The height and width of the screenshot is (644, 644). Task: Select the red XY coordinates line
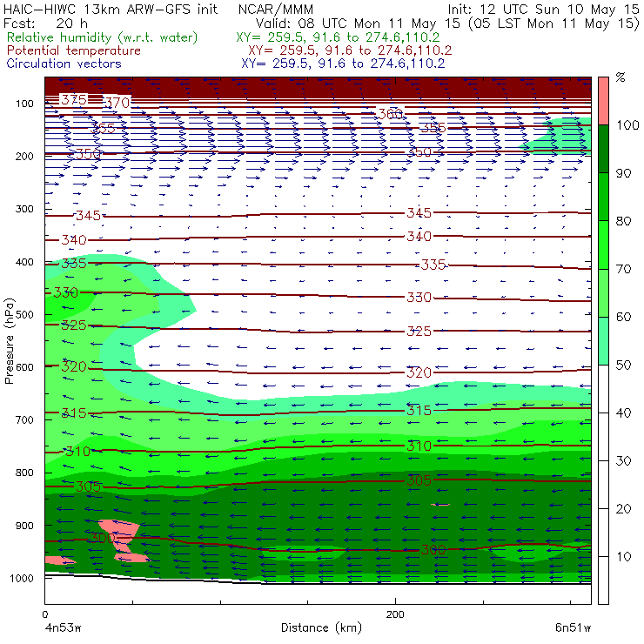(350, 50)
